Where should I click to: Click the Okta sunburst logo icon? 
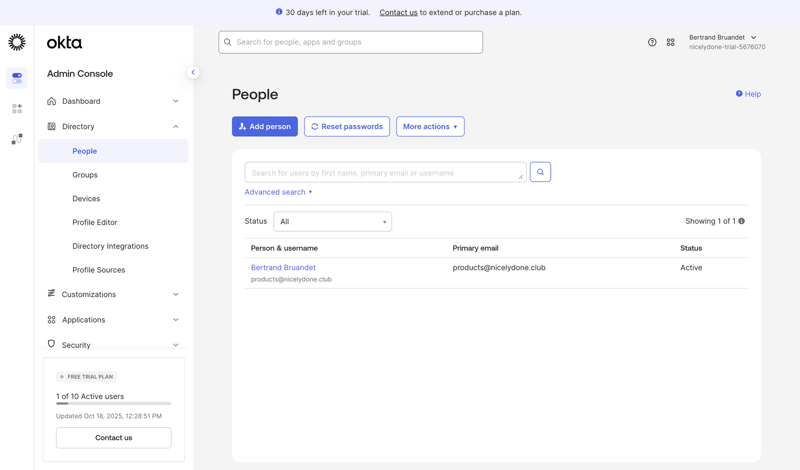coord(17,42)
